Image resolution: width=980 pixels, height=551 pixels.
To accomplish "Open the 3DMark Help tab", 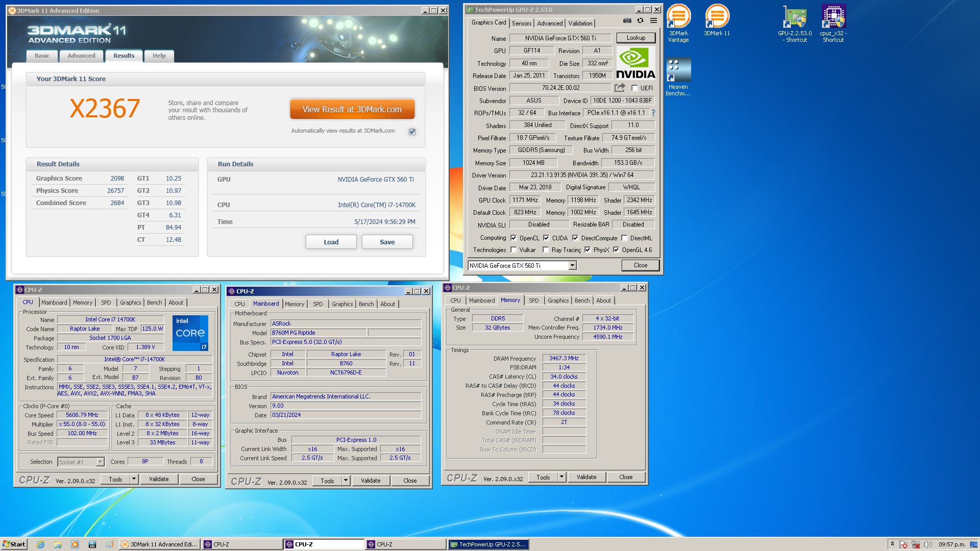I will [x=159, y=56].
